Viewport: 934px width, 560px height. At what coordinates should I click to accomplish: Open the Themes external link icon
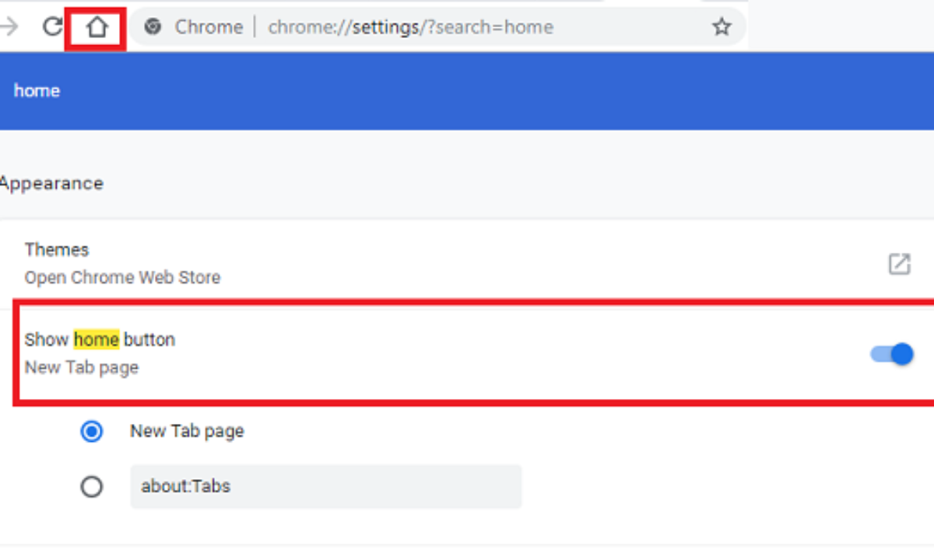pos(899,264)
